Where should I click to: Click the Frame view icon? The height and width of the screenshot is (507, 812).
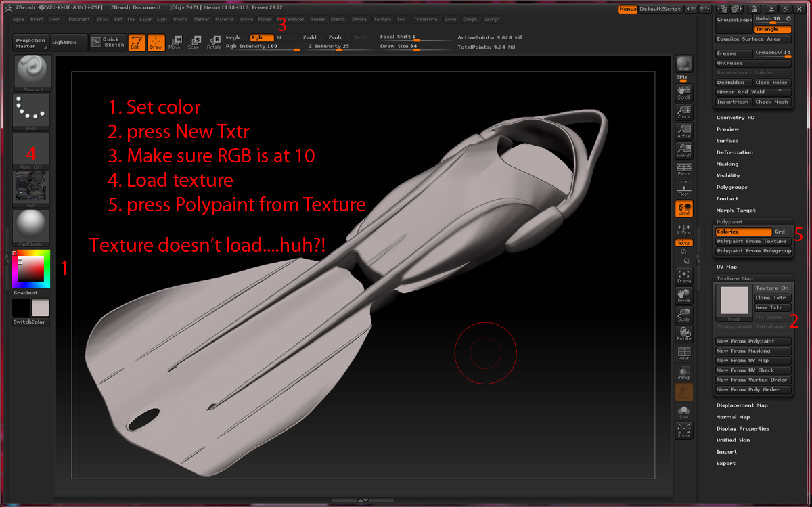(x=683, y=275)
